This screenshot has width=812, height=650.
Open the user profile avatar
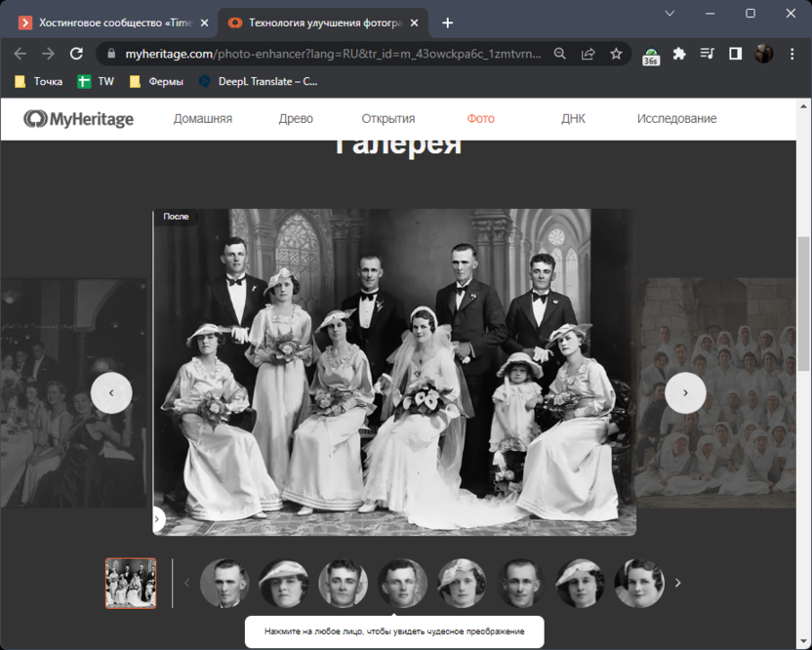click(763, 54)
